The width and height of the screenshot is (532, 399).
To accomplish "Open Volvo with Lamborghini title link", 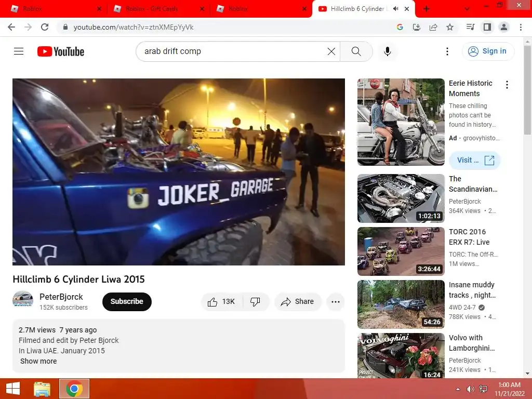I will (472, 343).
